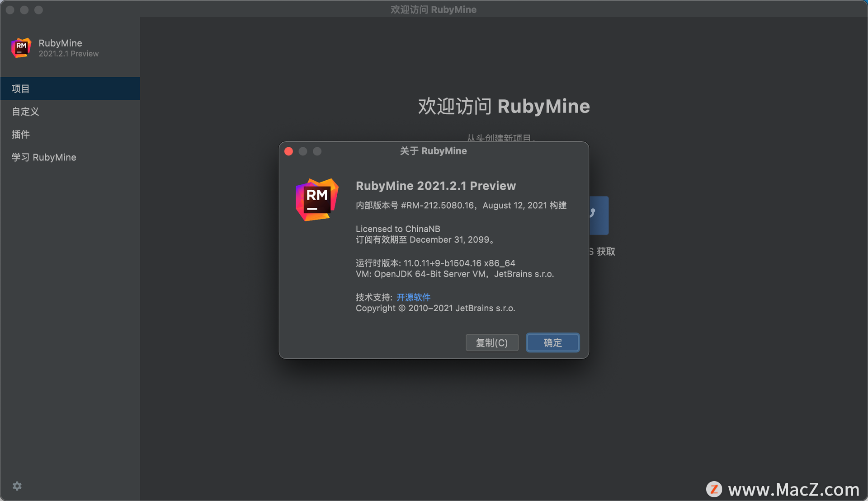Open the 开源软件 link
This screenshot has width=868, height=501.
(x=413, y=297)
